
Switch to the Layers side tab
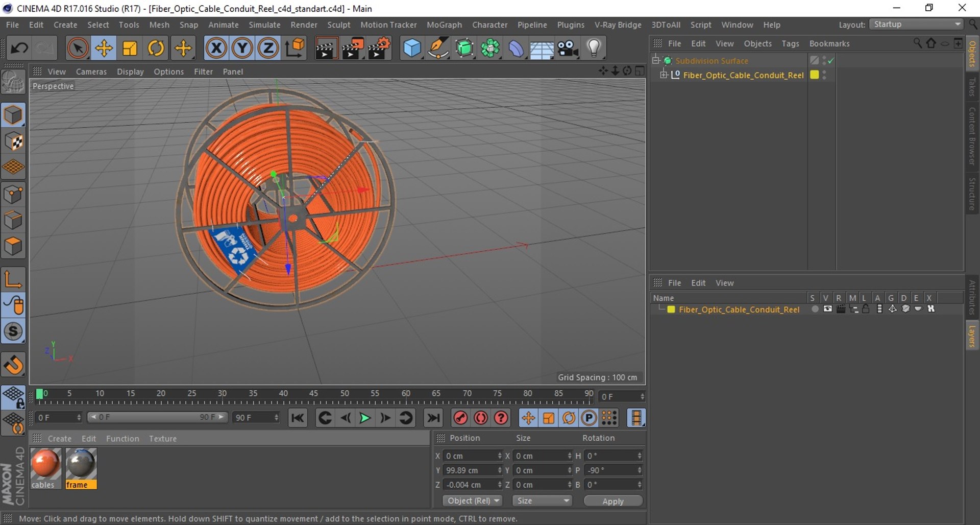click(972, 336)
